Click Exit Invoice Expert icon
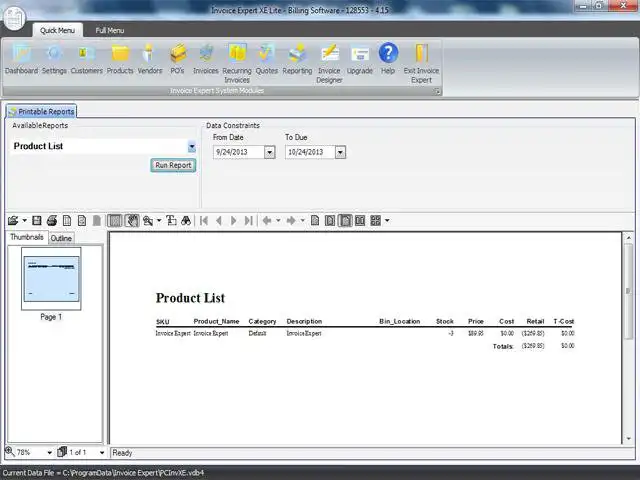640x480 pixels. [x=421, y=64]
